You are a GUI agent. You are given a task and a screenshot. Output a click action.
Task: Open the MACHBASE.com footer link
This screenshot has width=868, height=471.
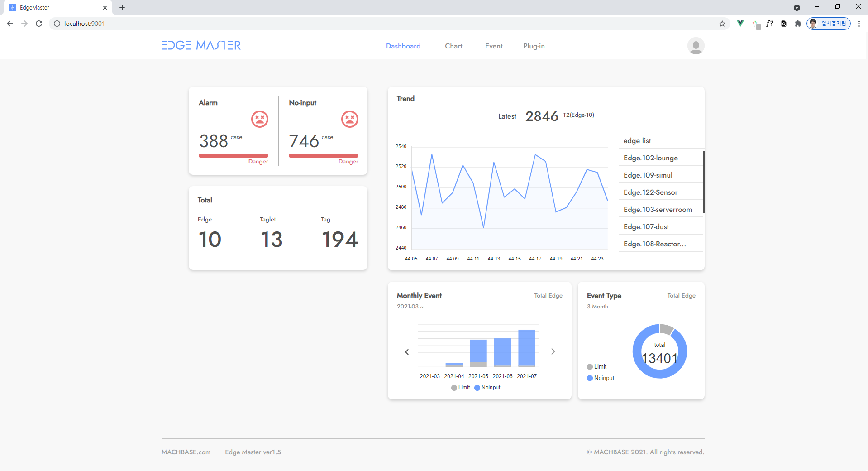[186, 452]
